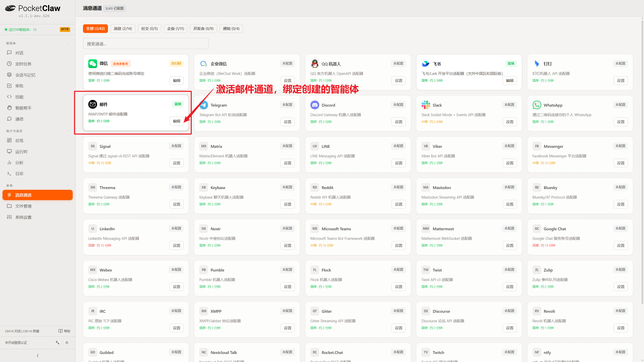
Task: Configure the 企业微信 channel
Action: pyautogui.click(x=288, y=81)
